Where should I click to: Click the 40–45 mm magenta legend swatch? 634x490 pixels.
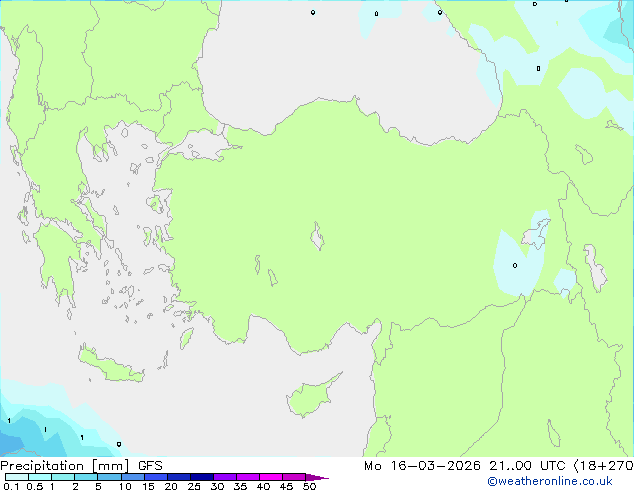click(x=271, y=477)
